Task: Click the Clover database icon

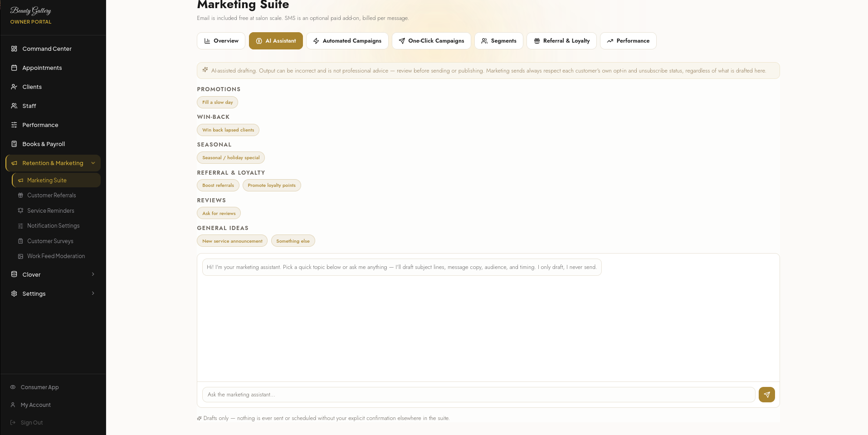Action: [x=14, y=274]
